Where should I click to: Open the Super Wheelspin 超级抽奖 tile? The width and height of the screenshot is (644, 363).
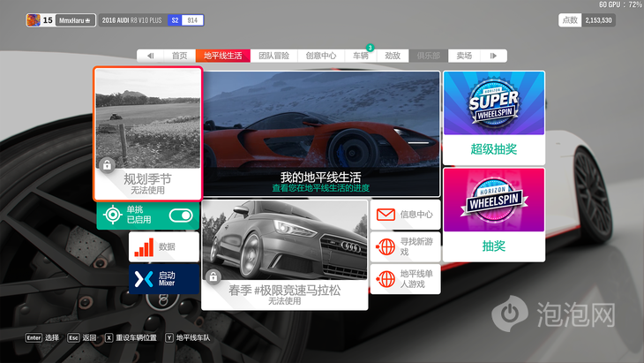pos(494,118)
